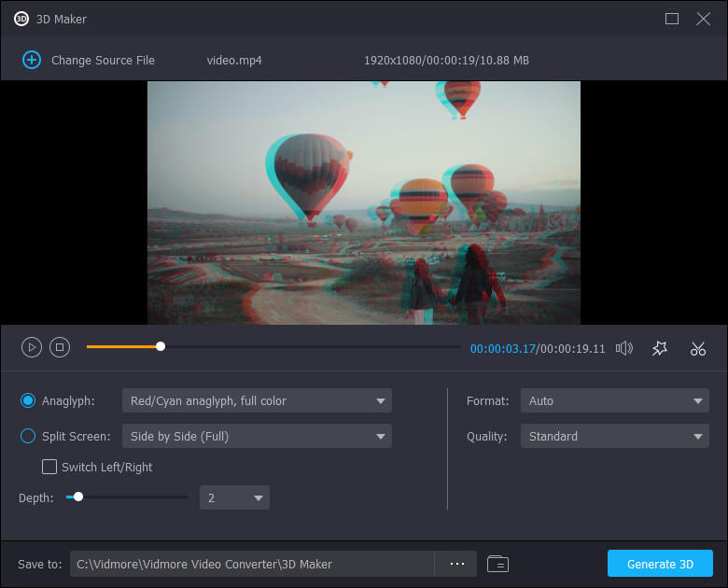Click the video.mp4 file name

click(x=234, y=61)
